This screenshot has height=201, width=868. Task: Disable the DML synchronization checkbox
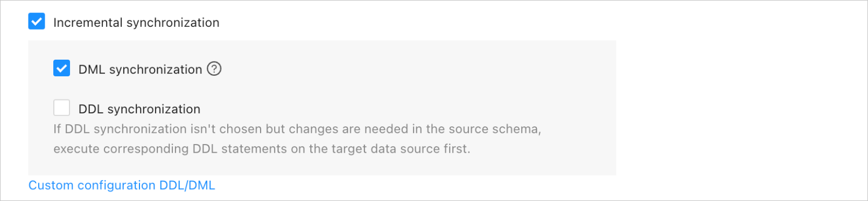[x=61, y=68]
